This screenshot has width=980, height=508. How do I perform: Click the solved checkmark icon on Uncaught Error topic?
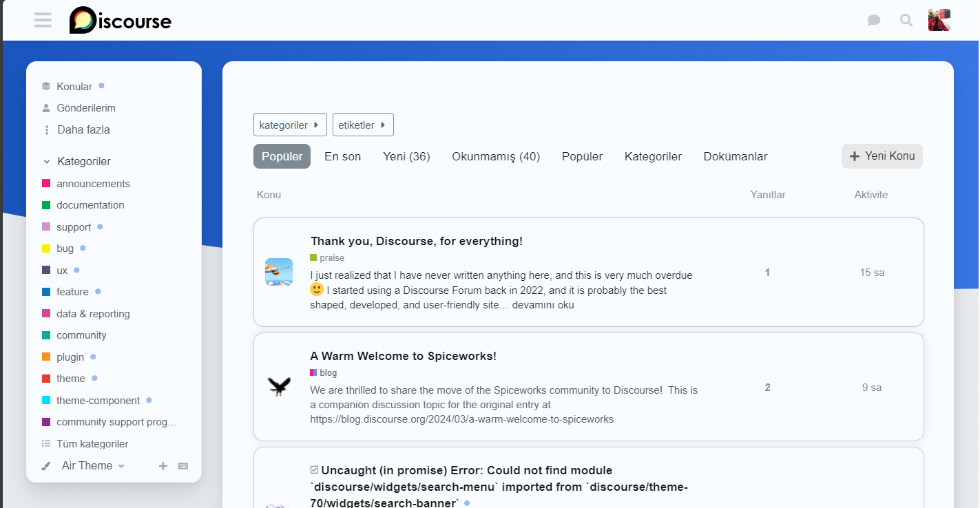(315, 470)
